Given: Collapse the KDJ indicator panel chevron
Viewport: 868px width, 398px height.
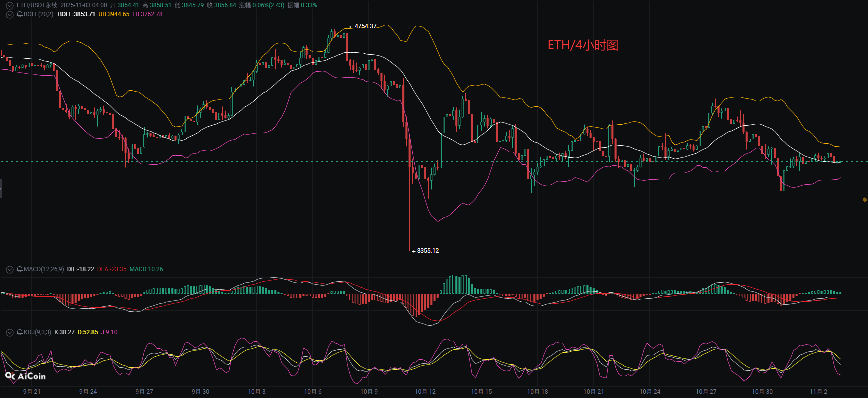Looking at the screenshot, I should (x=10, y=332).
